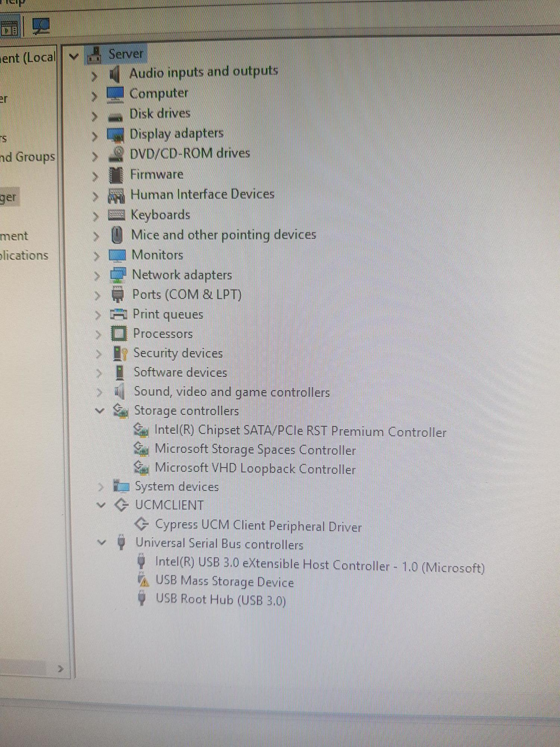560x747 pixels.
Task: Click the mouse icon beside Mice and other pointing devices
Action: point(117,235)
